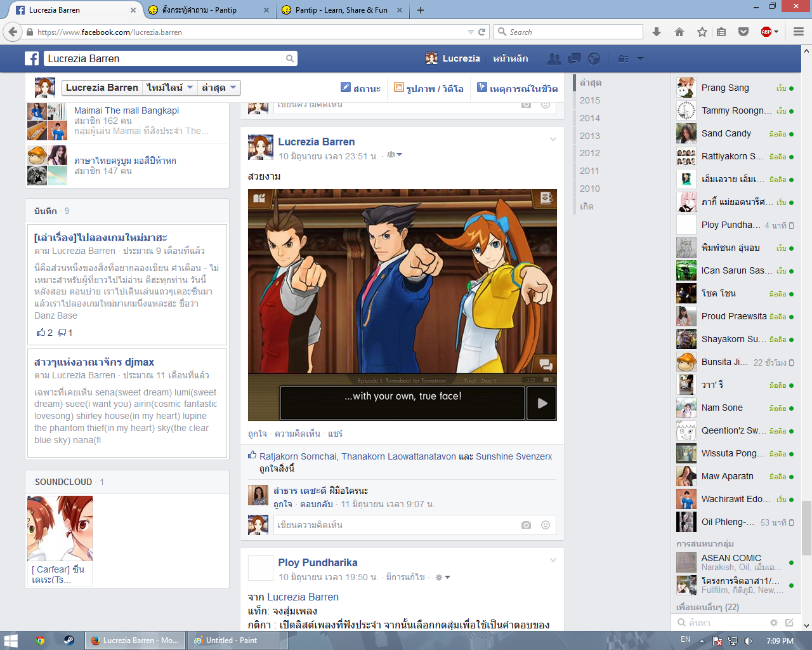
Task: Click the Firefox search box
Action: (568, 32)
